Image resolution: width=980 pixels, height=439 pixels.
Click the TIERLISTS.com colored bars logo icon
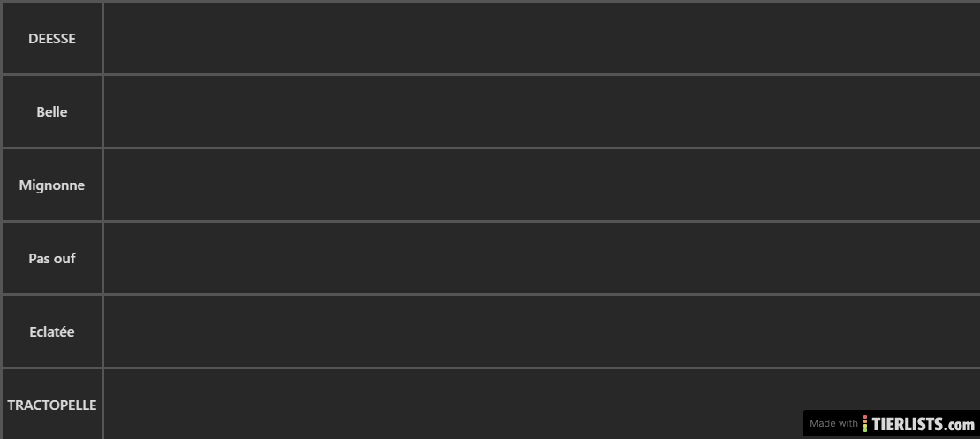point(865,423)
